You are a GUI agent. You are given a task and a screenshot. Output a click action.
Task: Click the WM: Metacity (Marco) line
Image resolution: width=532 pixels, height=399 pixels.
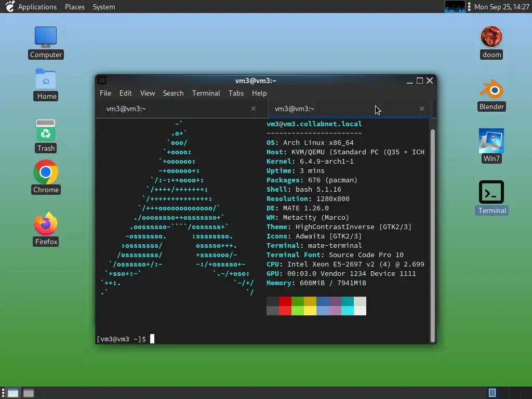(x=308, y=217)
